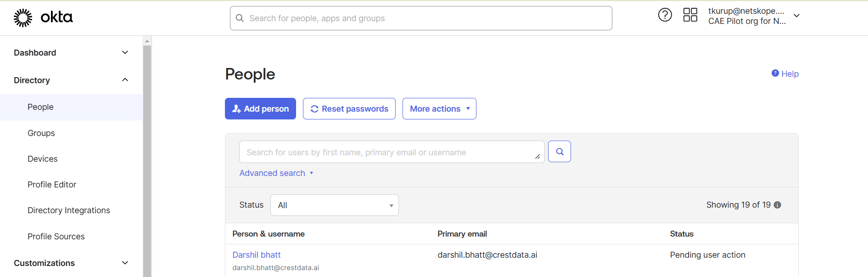Click the Reset passwords button
Viewport: 868px width, 277px height.
click(349, 109)
